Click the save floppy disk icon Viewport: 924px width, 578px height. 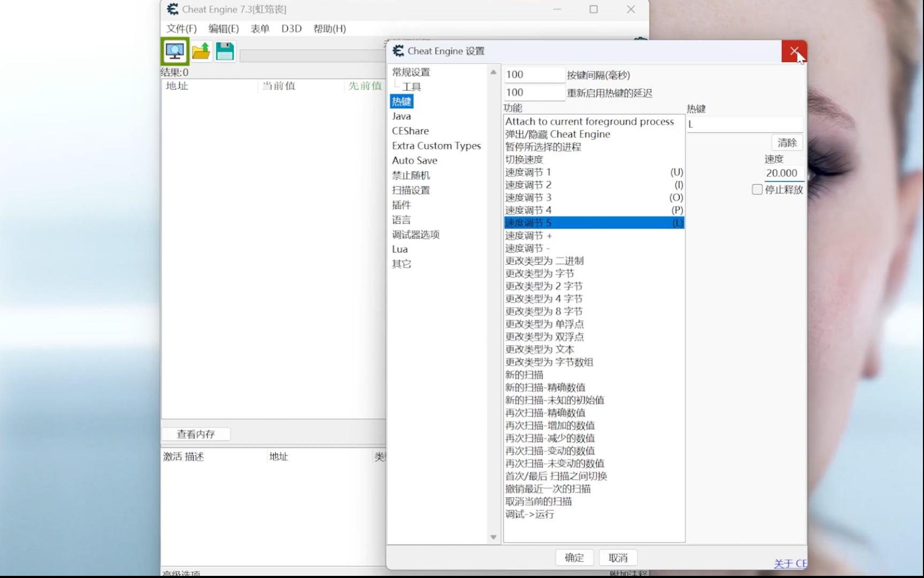tap(225, 51)
